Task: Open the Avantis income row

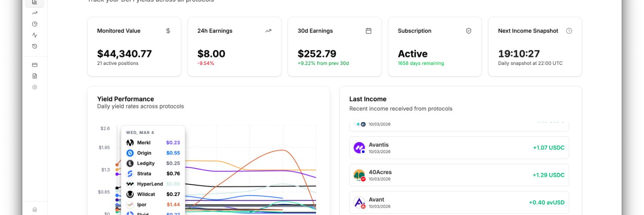Action: (459, 148)
